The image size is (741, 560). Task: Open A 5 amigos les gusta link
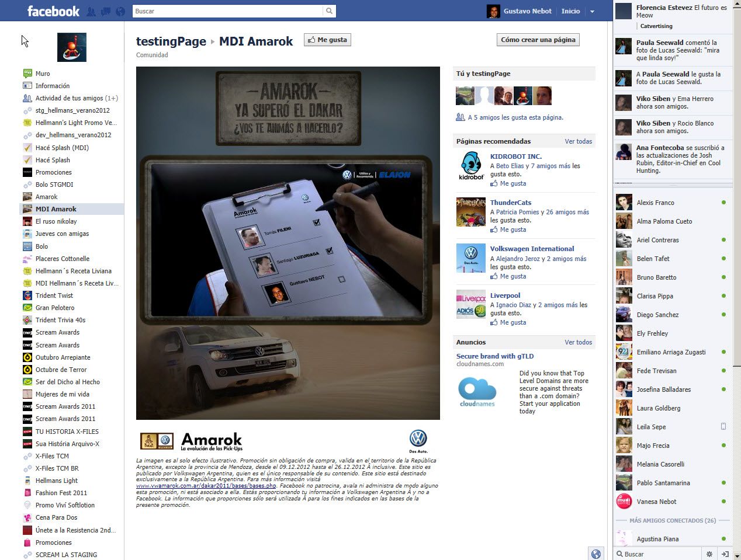pos(515,117)
